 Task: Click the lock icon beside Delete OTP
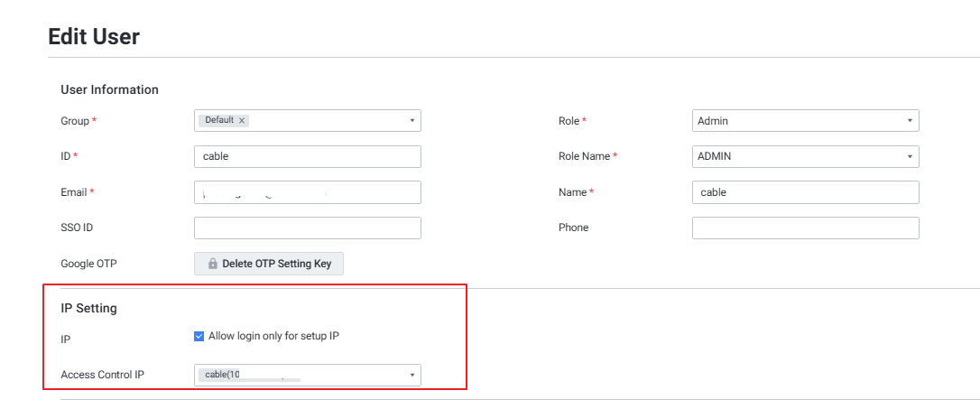(x=213, y=265)
